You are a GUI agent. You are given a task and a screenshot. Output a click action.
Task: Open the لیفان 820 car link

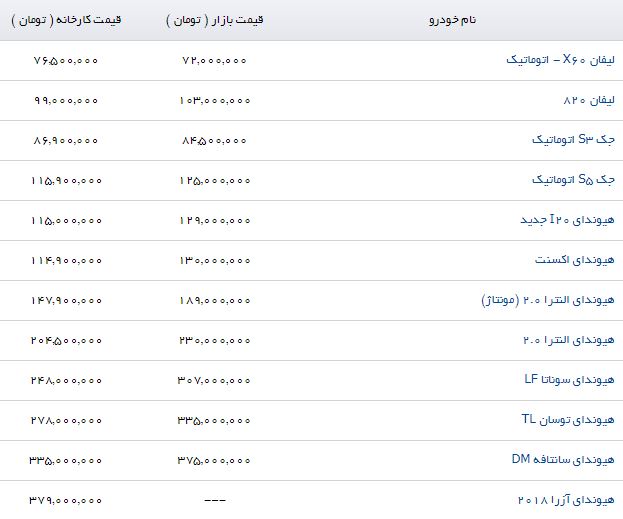coord(589,100)
